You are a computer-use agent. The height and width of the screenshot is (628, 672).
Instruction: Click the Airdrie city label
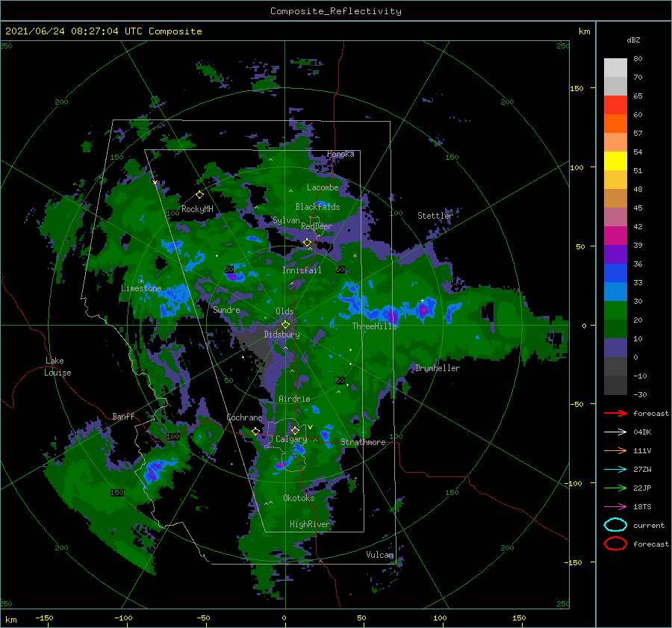(294, 399)
